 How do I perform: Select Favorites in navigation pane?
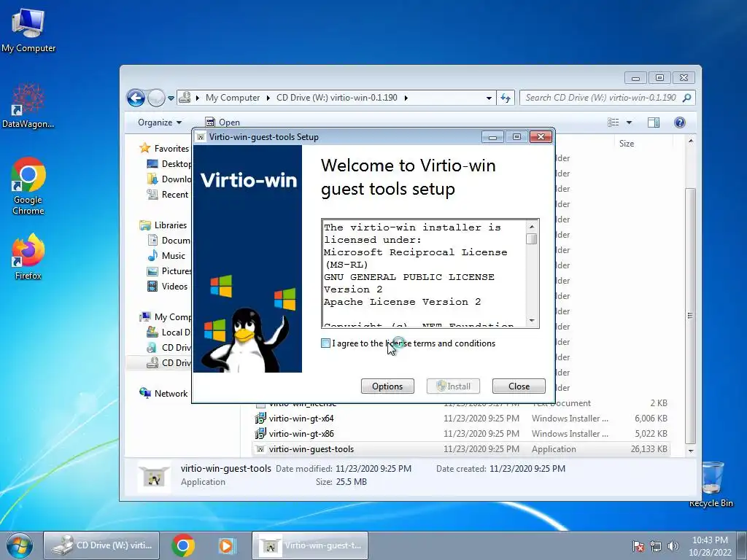pyautogui.click(x=164, y=149)
